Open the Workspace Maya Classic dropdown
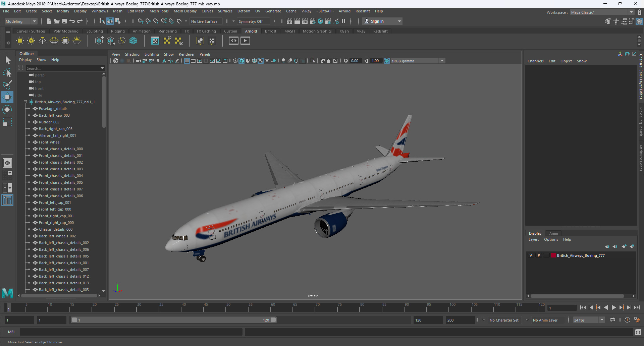Viewport: 644px width, 346px height. pos(602,12)
